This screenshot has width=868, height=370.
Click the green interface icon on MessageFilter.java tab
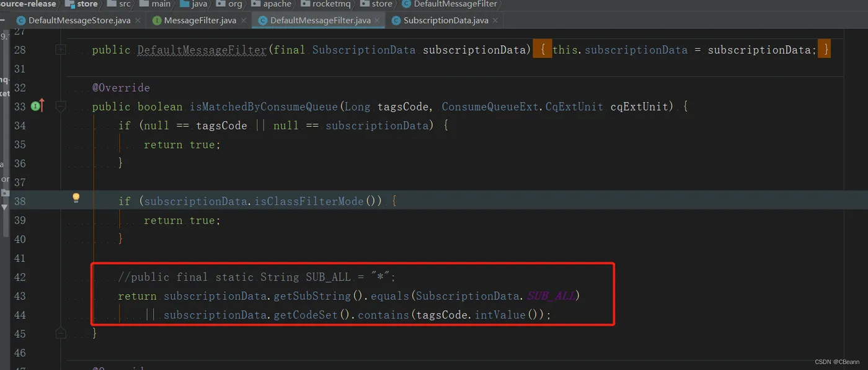point(157,20)
